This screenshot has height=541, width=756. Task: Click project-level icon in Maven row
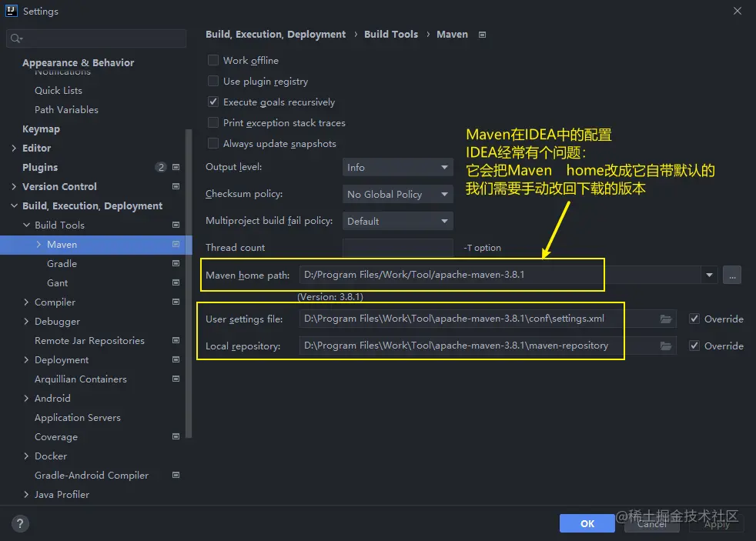[176, 244]
